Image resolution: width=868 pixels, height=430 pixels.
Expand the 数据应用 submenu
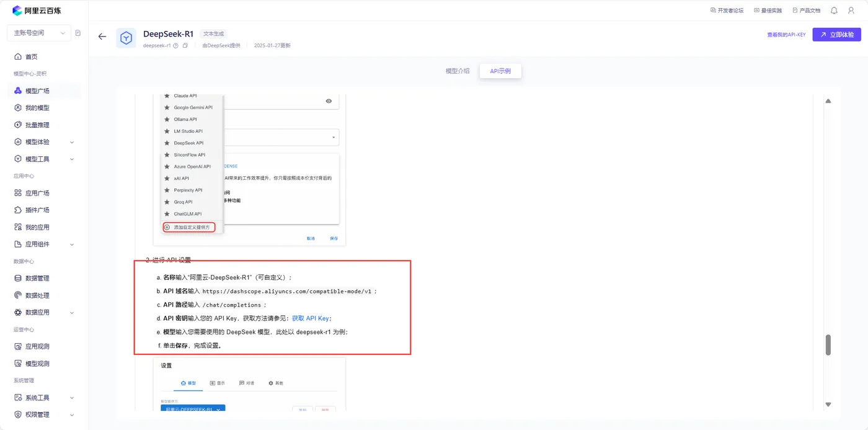[72, 313]
